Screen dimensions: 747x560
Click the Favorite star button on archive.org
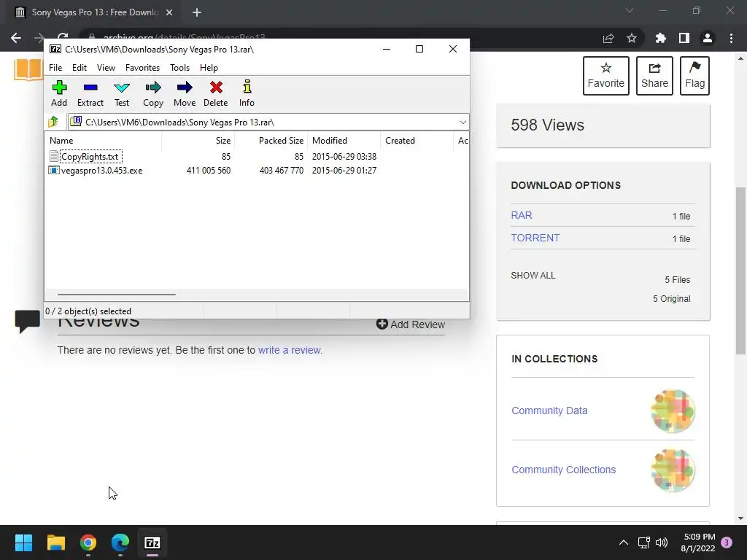pyautogui.click(x=605, y=76)
